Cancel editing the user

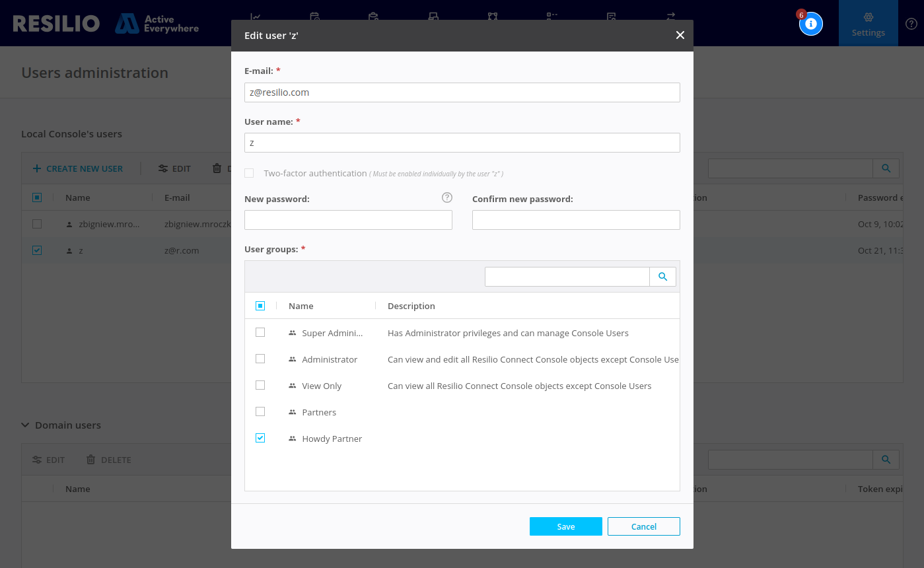(x=643, y=526)
